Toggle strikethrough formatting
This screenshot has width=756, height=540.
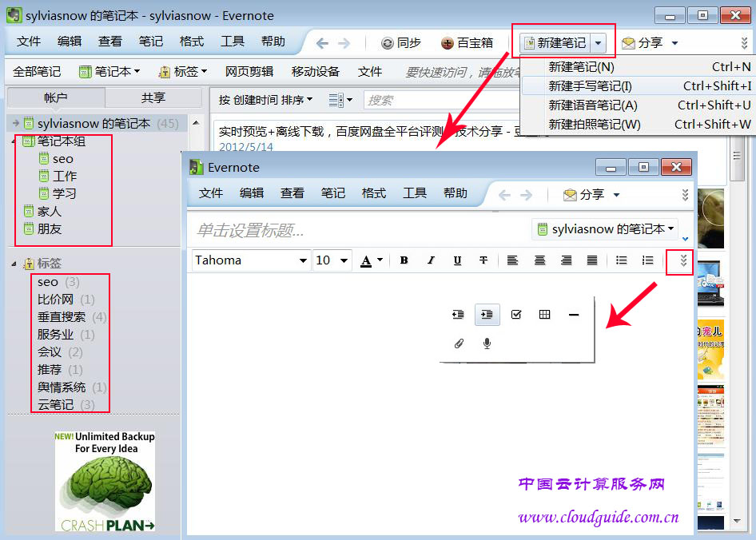point(483,260)
